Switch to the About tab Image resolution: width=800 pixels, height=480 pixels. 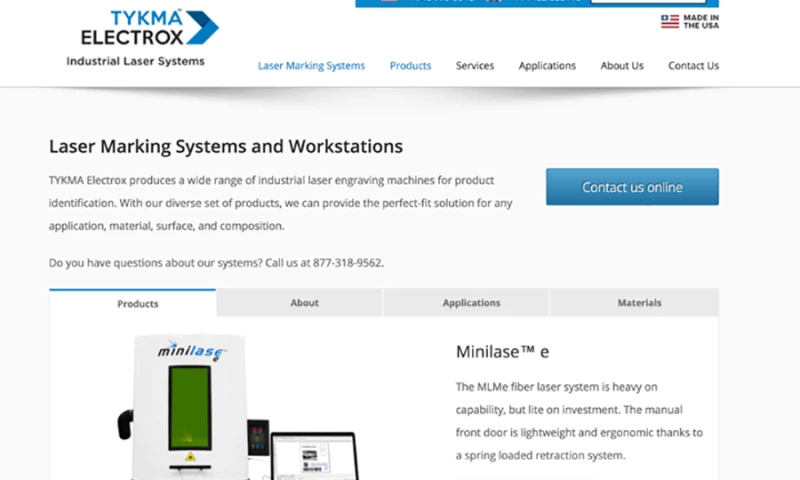299,302
